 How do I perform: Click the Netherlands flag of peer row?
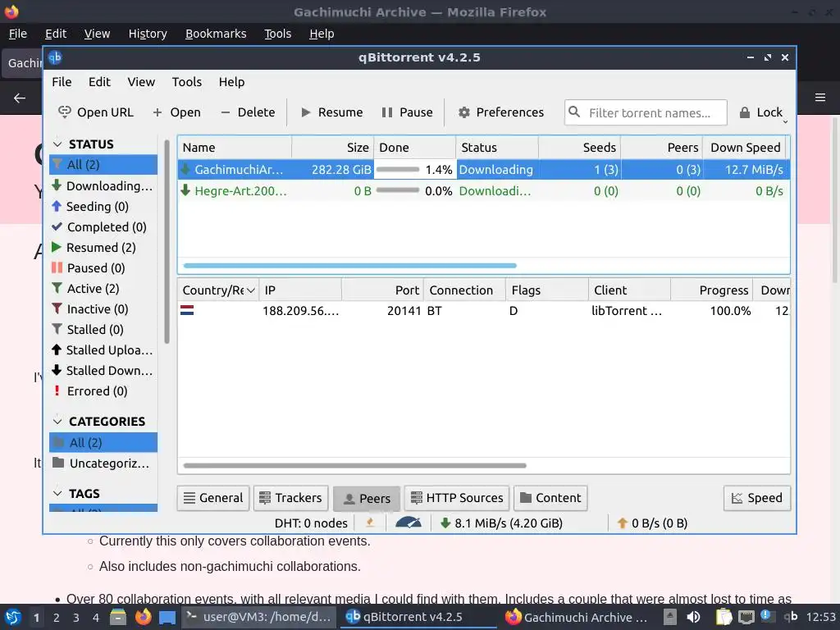187,310
